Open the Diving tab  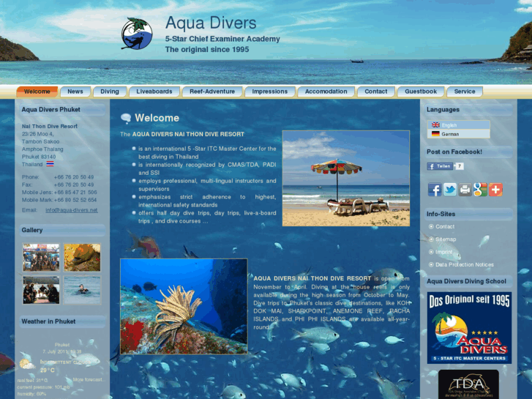point(110,92)
